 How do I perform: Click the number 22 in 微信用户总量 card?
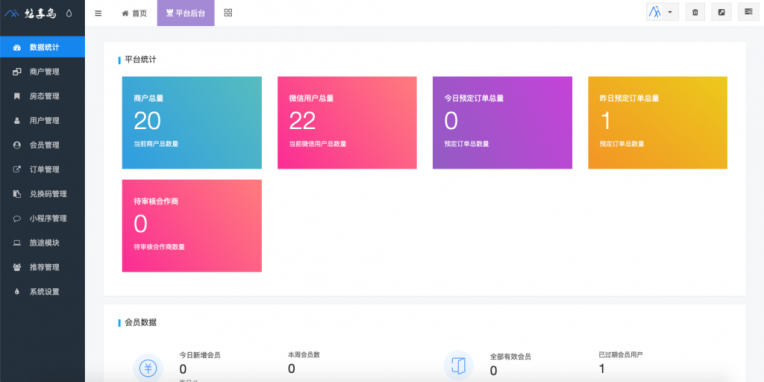[x=302, y=121]
